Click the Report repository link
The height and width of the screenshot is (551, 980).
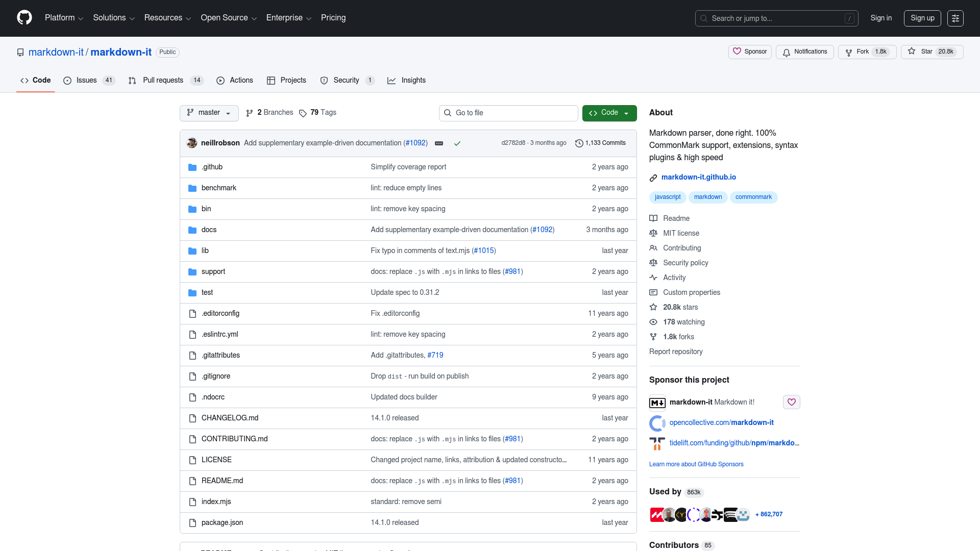676,352
